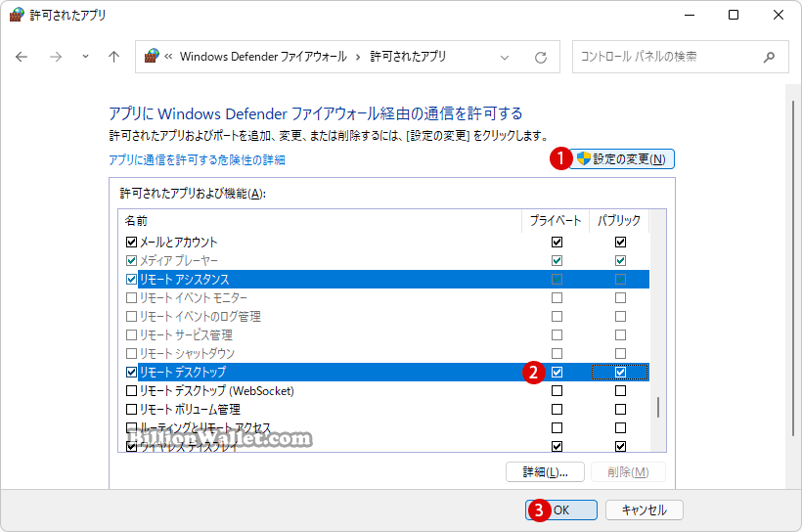Toggle パブリック checkbox for リモート アシスタンス
The image size is (802, 532).
620,280
